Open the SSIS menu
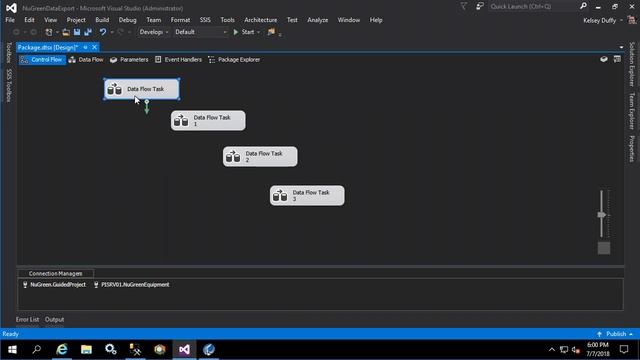Screen dimensions: 640x360 (x=205, y=20)
